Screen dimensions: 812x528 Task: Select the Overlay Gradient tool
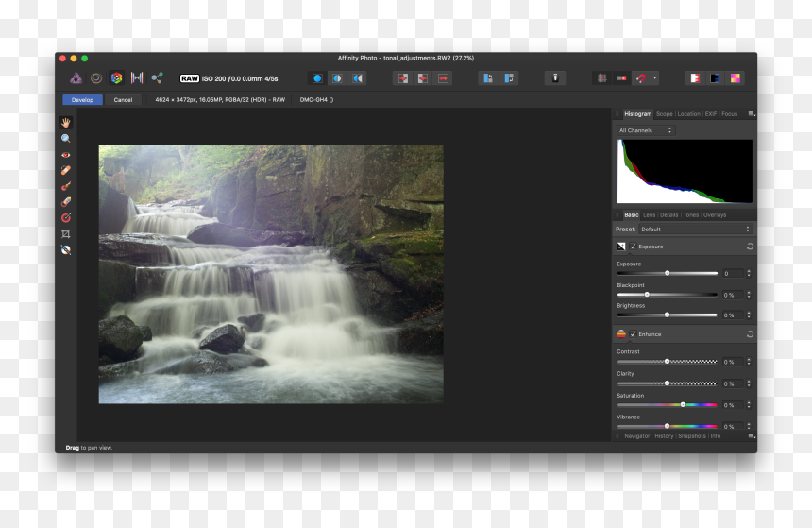pyautogui.click(x=66, y=217)
